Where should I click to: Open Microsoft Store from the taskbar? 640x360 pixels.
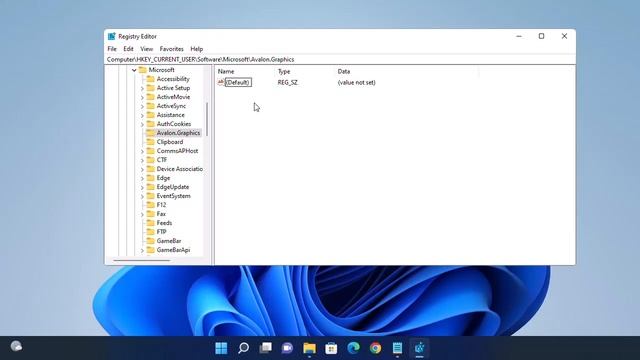click(x=331, y=348)
